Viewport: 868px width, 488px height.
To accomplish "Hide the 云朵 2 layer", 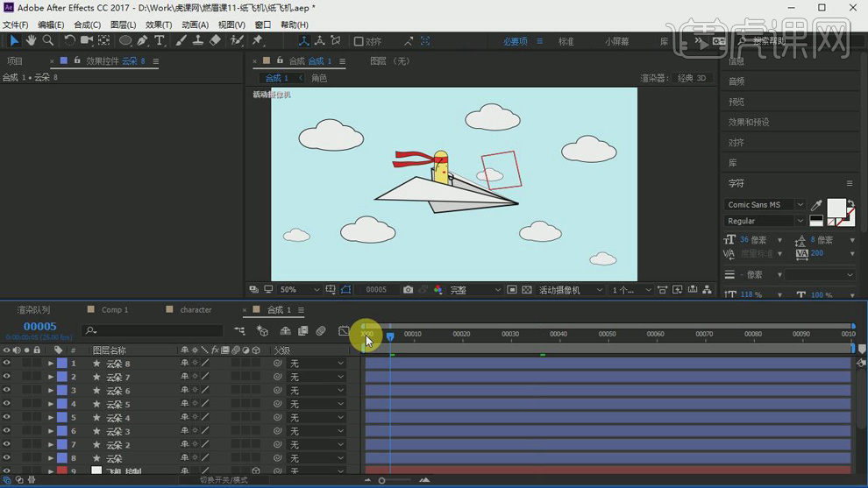I will coord(7,444).
